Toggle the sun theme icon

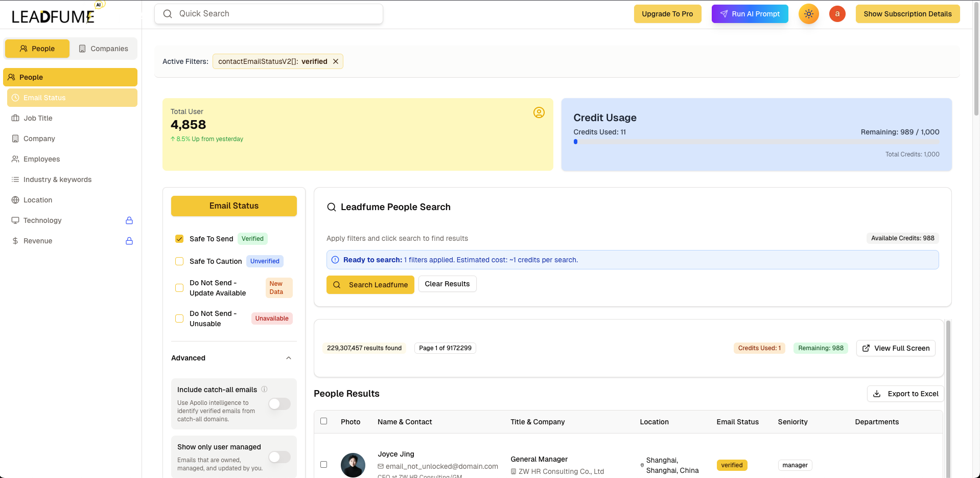(x=808, y=14)
